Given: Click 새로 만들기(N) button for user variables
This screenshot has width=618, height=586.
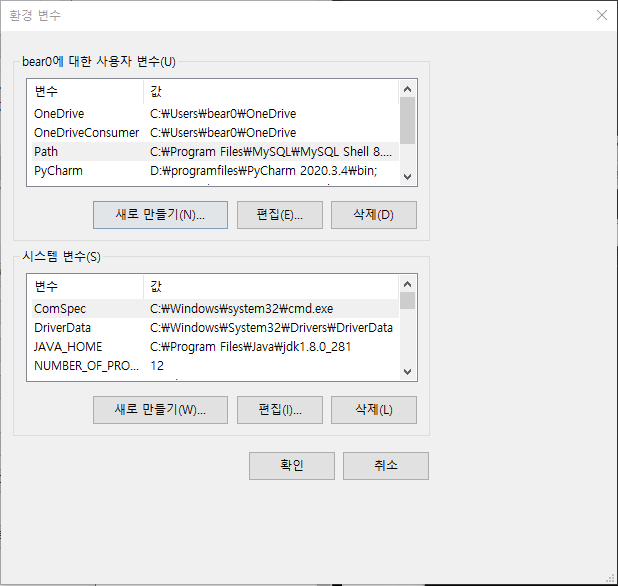Looking at the screenshot, I should [x=160, y=215].
